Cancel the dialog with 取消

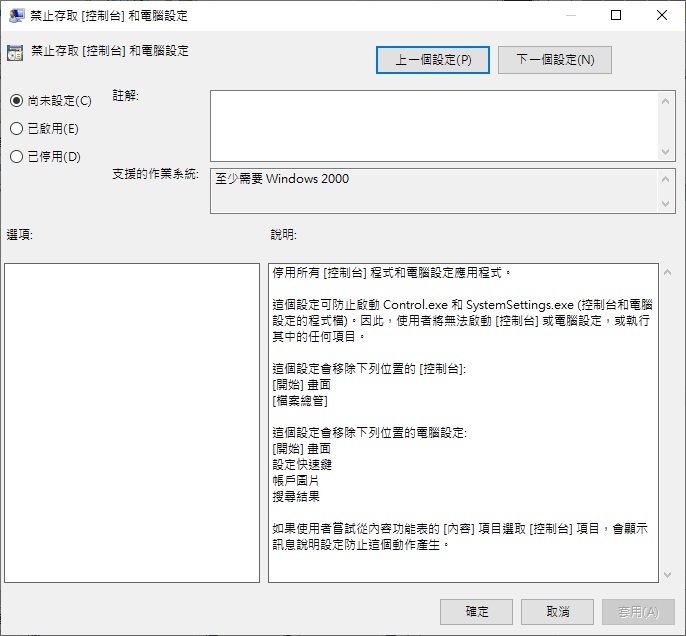[x=557, y=612]
